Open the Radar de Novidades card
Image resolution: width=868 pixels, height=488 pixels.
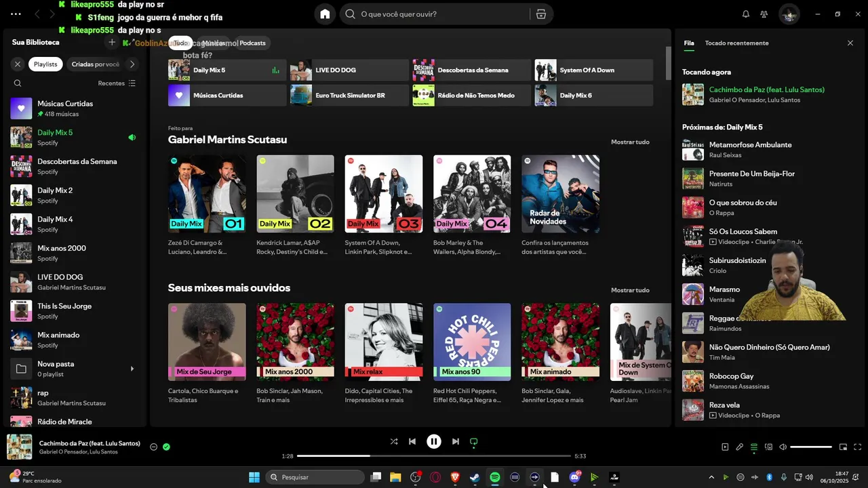click(x=560, y=207)
